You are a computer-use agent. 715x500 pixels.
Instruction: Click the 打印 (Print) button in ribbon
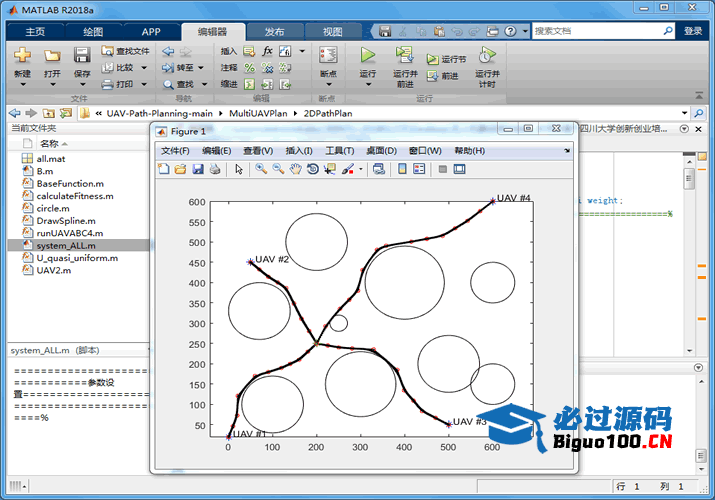tap(119, 84)
